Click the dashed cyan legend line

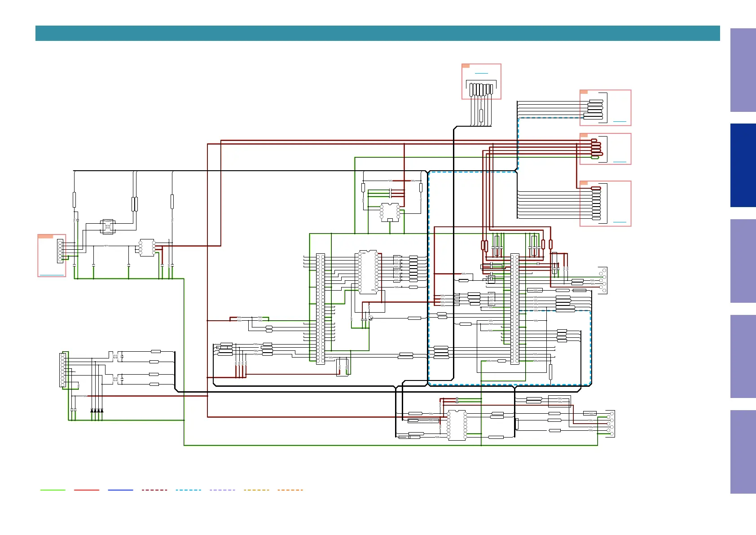[188, 490]
